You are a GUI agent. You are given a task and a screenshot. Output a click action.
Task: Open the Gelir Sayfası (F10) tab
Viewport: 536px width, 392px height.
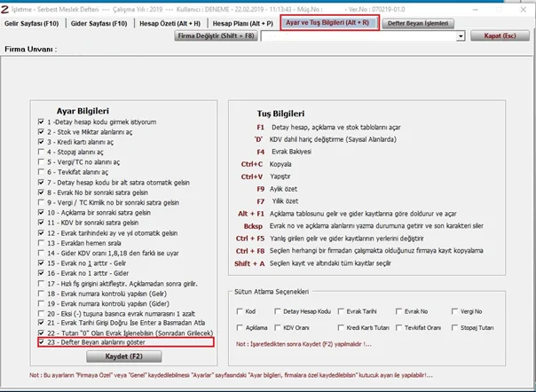[31, 24]
